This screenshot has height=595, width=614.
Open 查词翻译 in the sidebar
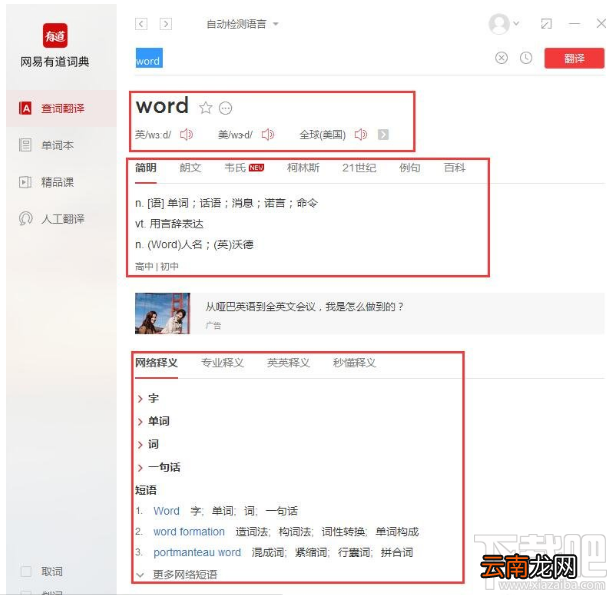coord(61,109)
